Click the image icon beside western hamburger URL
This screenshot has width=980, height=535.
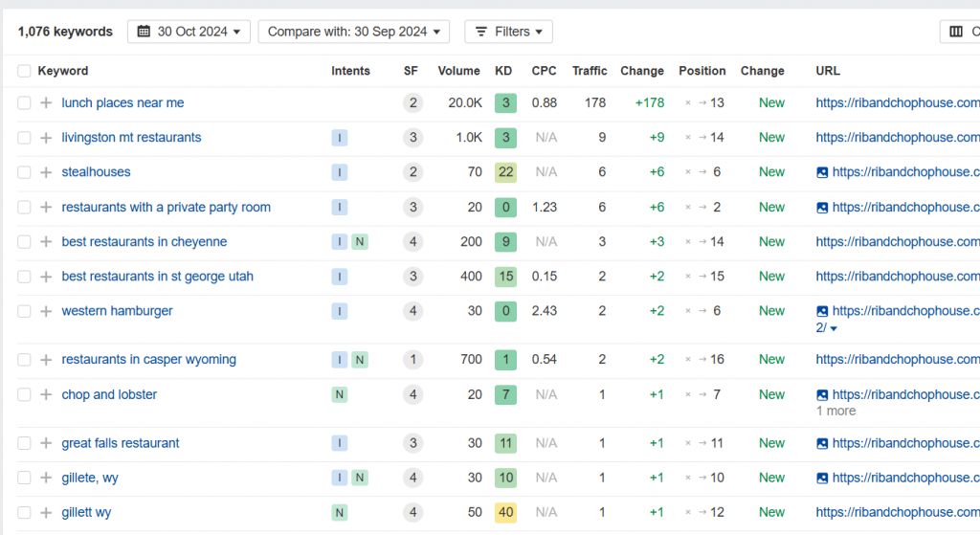click(822, 311)
